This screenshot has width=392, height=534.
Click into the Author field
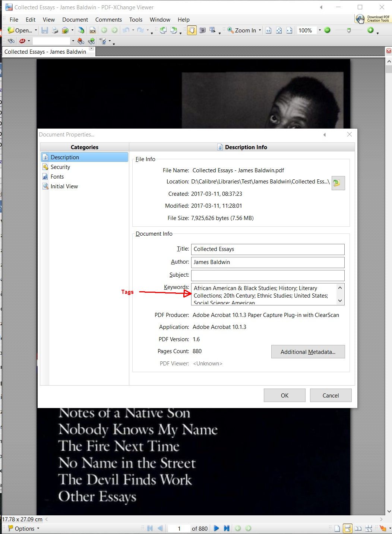(268, 262)
